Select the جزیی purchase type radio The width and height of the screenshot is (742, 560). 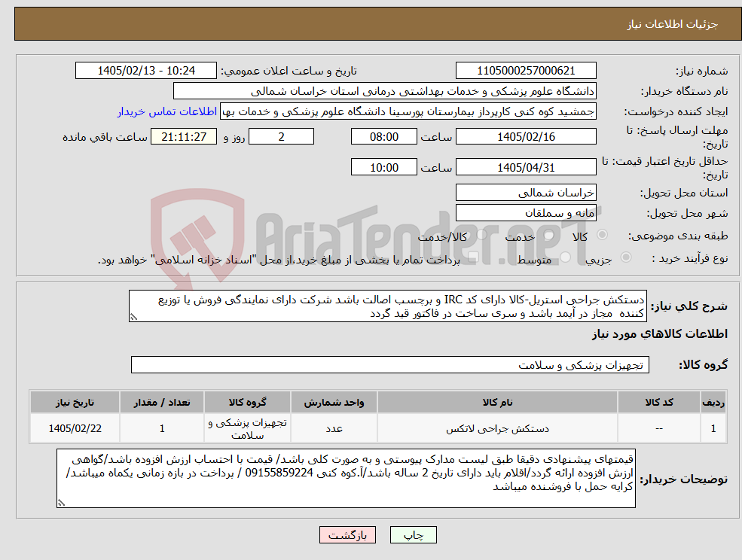point(625,257)
